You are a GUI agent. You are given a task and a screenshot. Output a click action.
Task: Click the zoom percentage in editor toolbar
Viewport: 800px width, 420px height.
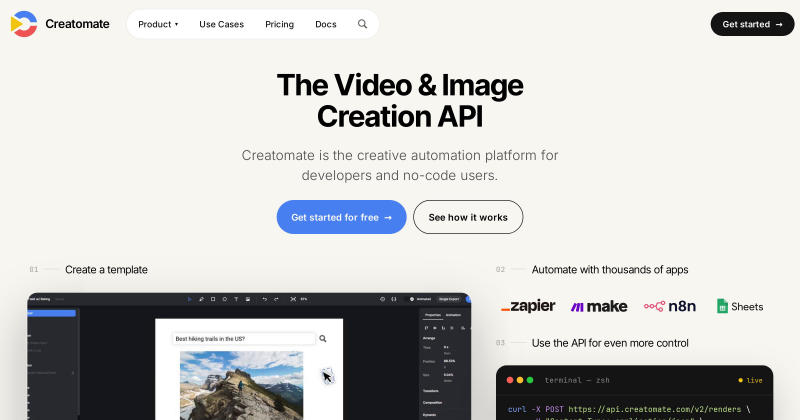304,299
